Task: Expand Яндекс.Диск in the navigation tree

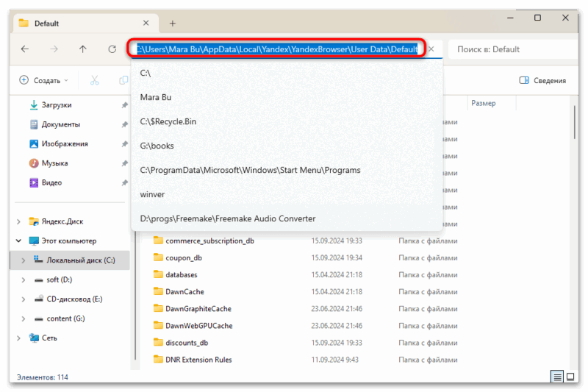Action: (19, 221)
